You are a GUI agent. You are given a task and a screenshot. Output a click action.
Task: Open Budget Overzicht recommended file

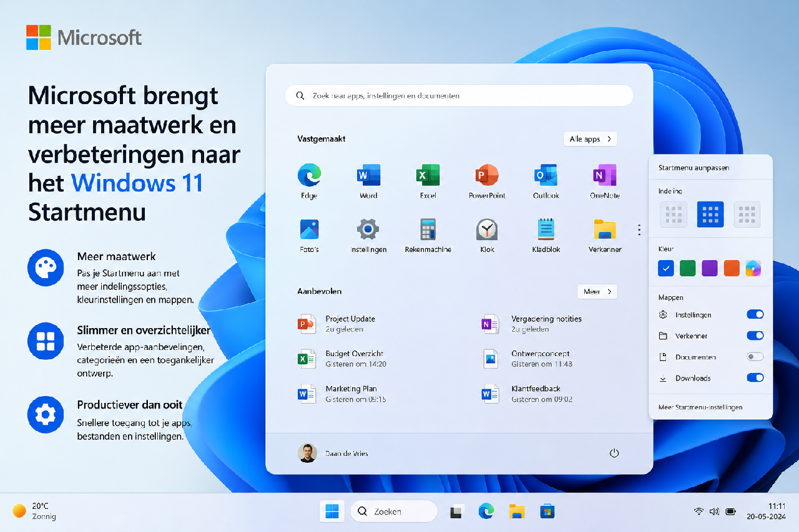[x=342, y=359]
